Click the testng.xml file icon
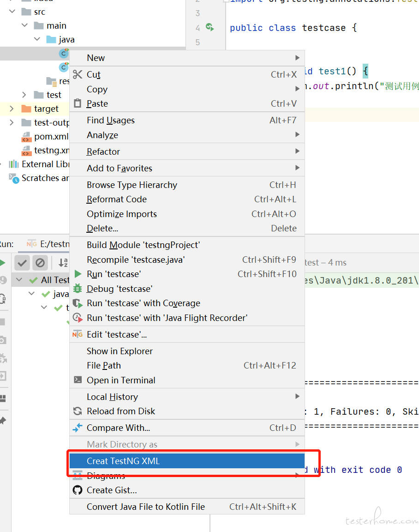This screenshot has width=419, height=532. [x=26, y=151]
